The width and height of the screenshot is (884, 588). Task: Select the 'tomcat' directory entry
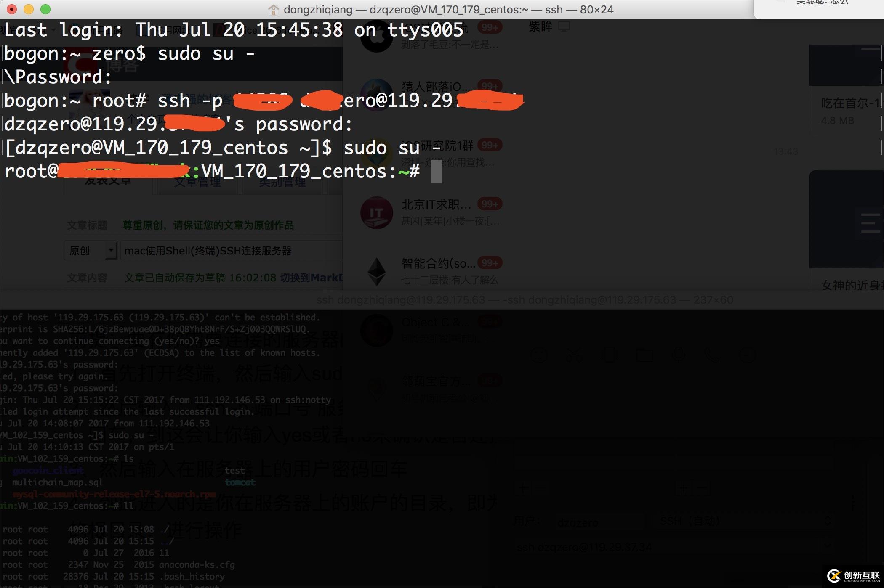click(238, 482)
